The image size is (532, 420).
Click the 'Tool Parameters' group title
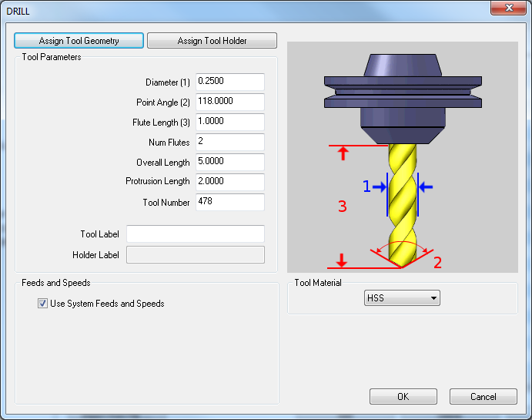[x=52, y=57]
